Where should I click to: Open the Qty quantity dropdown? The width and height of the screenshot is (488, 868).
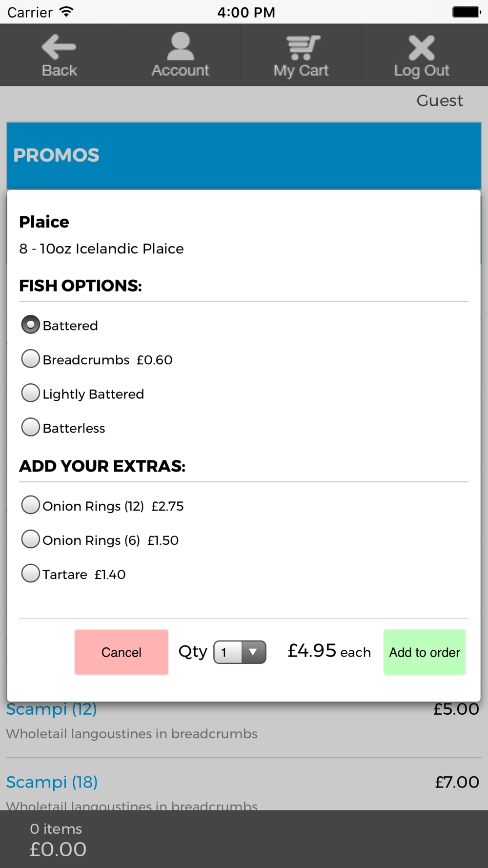pos(240,652)
